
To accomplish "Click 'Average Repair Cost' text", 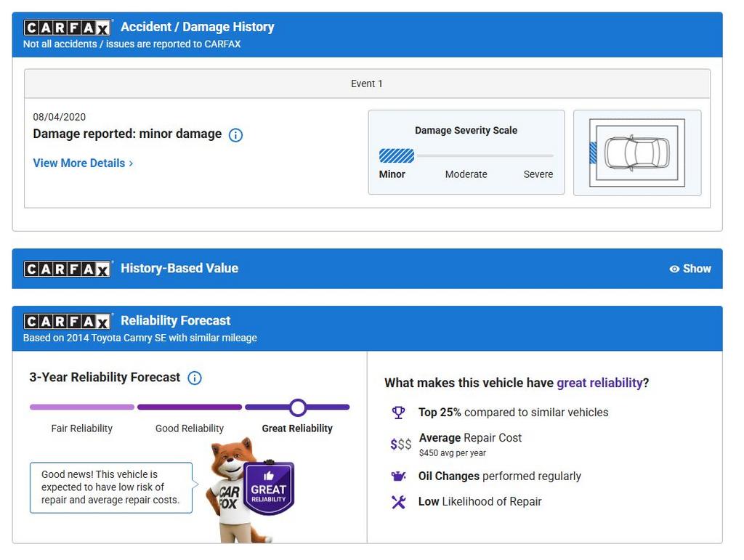I will (470, 438).
